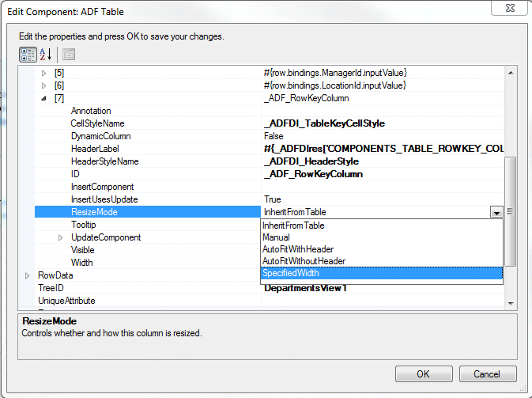Click the property grid scrollbar thumb
The image size is (532, 398).
511,211
